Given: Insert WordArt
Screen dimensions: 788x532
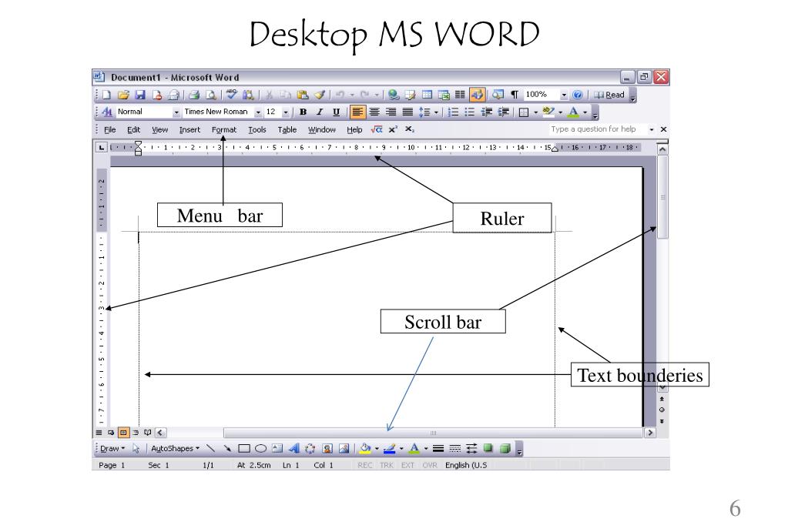Looking at the screenshot, I should (x=294, y=448).
